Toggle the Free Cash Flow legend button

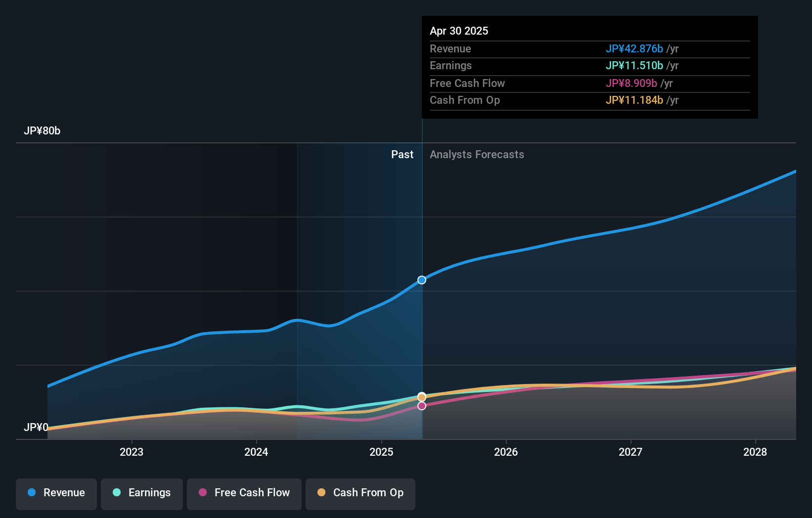[x=244, y=494]
